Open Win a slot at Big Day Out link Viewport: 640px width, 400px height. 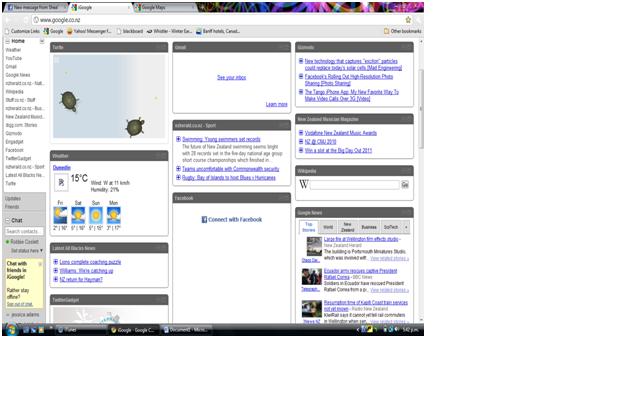coord(338,151)
